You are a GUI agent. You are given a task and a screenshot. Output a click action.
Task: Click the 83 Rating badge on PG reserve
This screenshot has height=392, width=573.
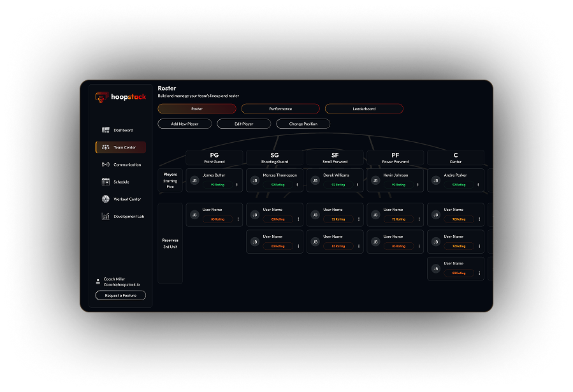217,219
